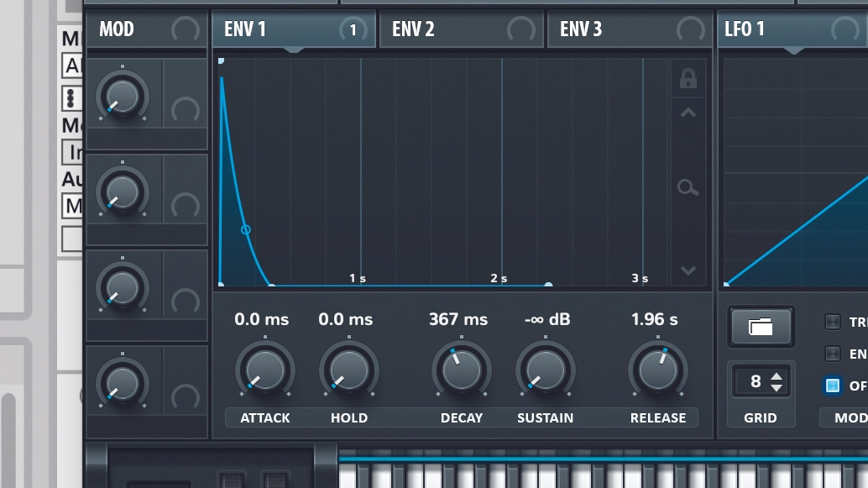Click the first macro knob
This screenshot has height=488, width=868.
pos(123,97)
